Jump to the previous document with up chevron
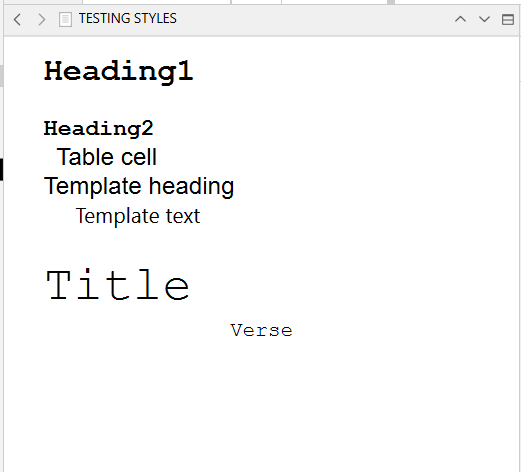This screenshot has width=521, height=472. (460, 19)
